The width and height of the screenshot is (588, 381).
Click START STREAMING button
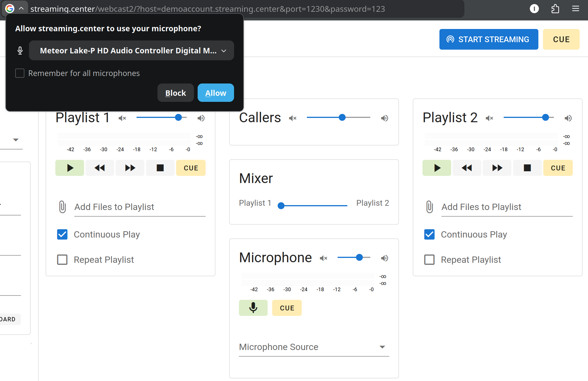(488, 39)
